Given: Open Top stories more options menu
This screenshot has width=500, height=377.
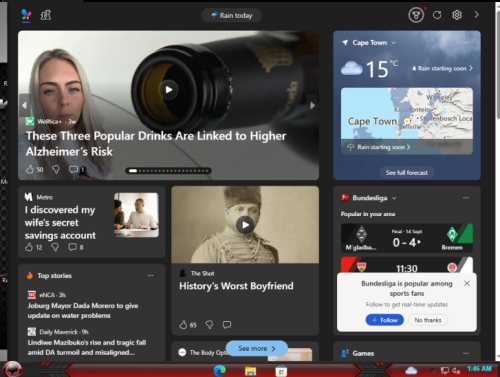Looking at the screenshot, I should 151,276.
